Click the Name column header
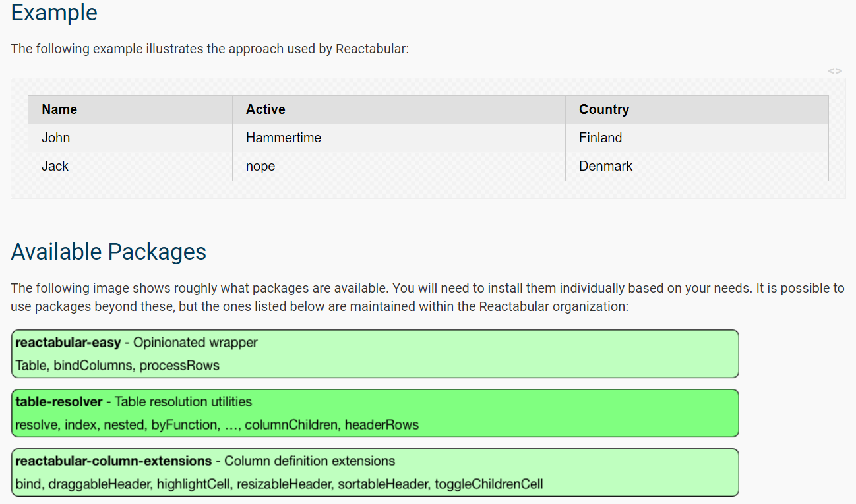This screenshot has height=504, width=856. [x=131, y=109]
